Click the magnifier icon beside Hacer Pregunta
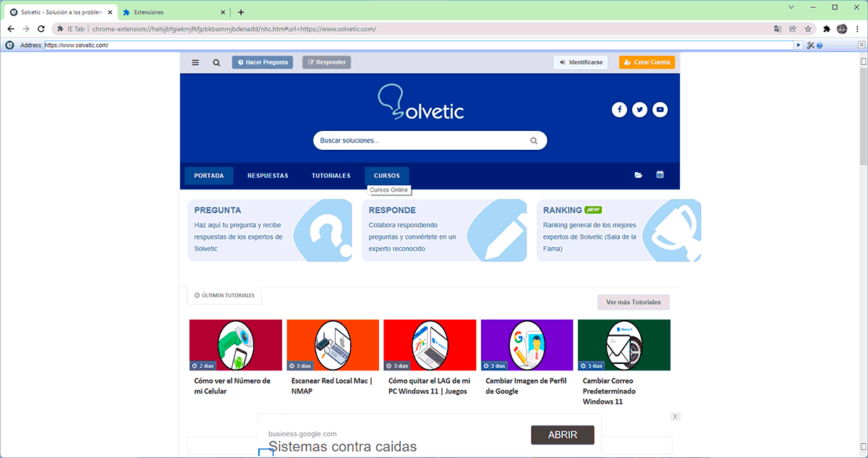 click(x=216, y=62)
